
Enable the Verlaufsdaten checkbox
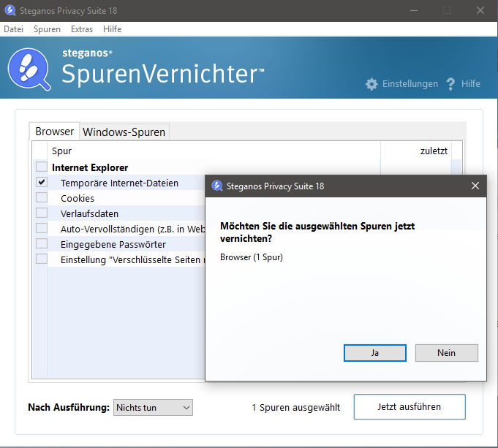(41, 213)
